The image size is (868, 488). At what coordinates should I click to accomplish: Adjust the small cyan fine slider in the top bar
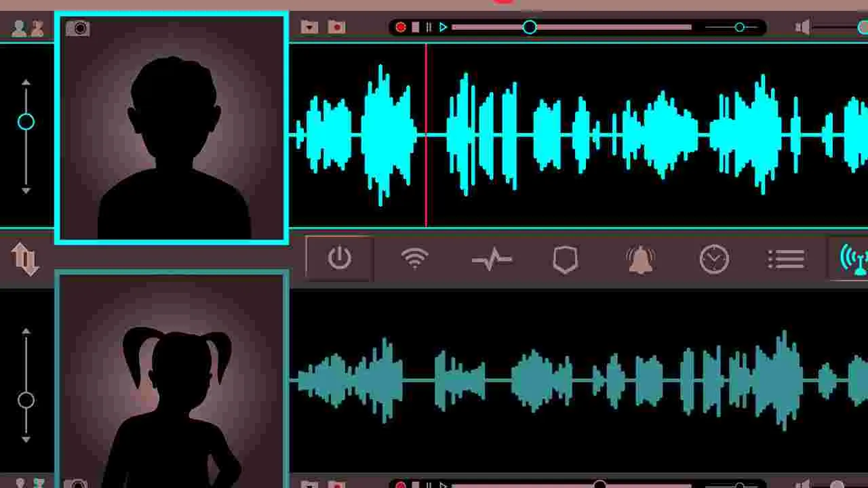(739, 27)
